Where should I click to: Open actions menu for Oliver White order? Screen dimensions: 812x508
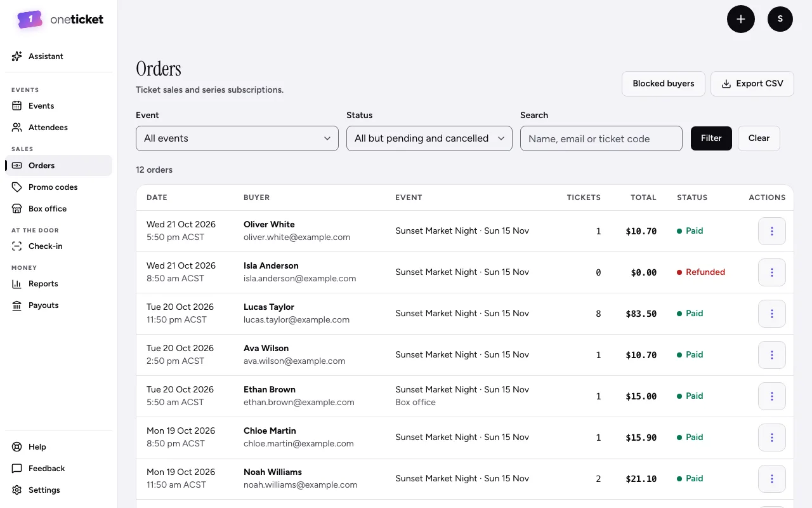point(772,231)
